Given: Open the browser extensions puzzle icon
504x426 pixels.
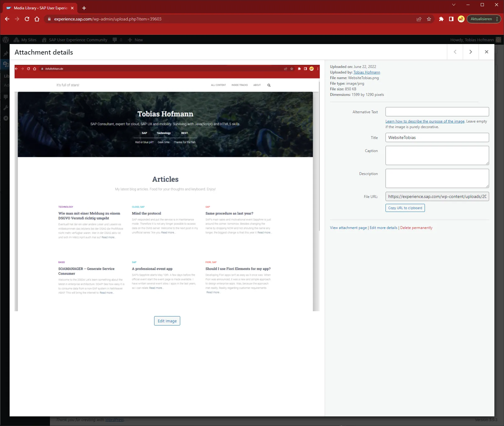Looking at the screenshot, I should [x=441, y=19].
